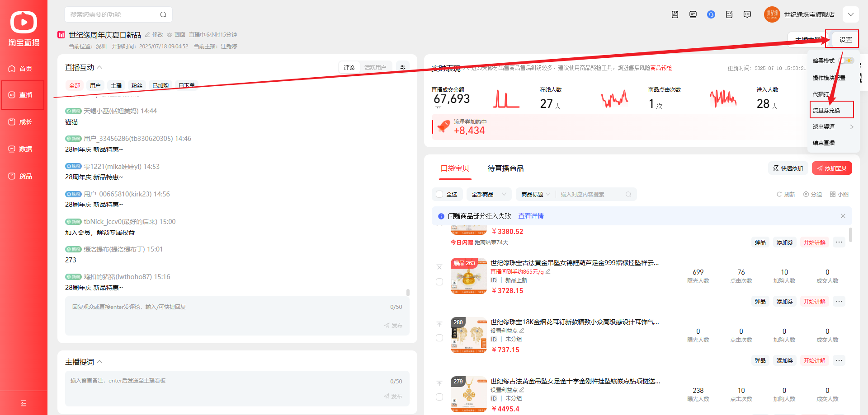Open the message bubble icon in header
This screenshot has width=868, height=415.
point(747,14)
